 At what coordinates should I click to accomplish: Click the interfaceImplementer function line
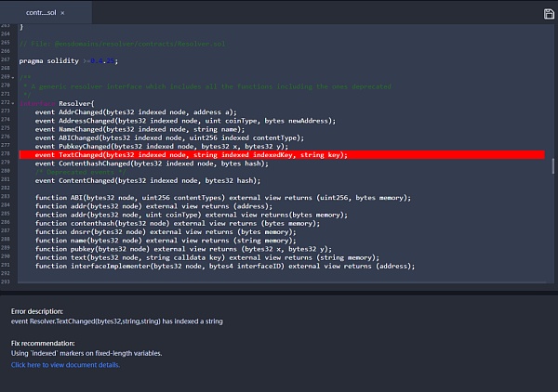[x=224, y=266]
